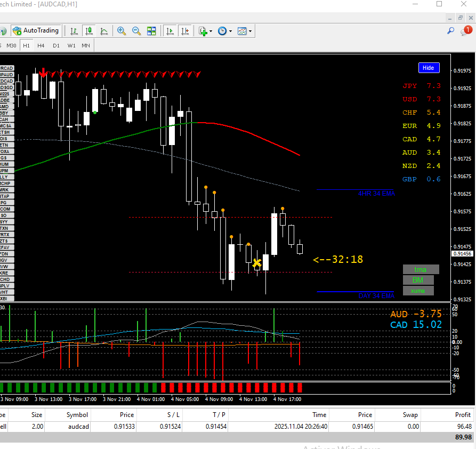Switch chart to the SO symbol button
This screenshot has height=449, width=476.
point(6,215)
